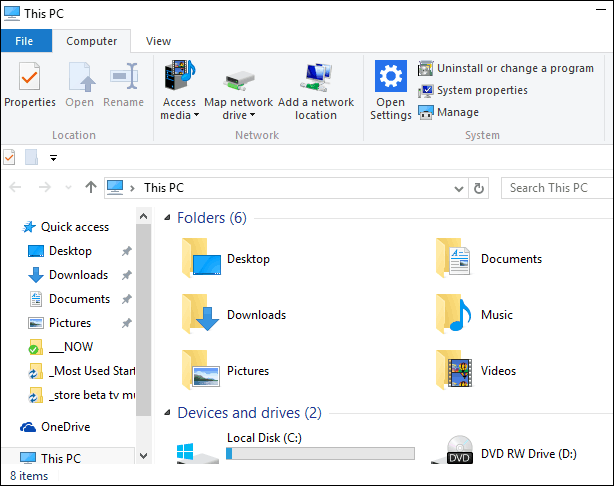Refresh the This PC view
This screenshot has width=614, height=486.
479,188
